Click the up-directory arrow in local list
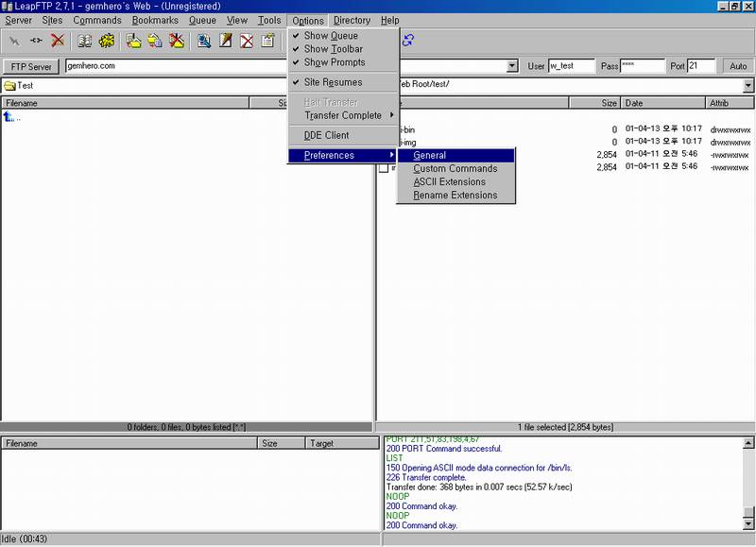 pos(9,116)
